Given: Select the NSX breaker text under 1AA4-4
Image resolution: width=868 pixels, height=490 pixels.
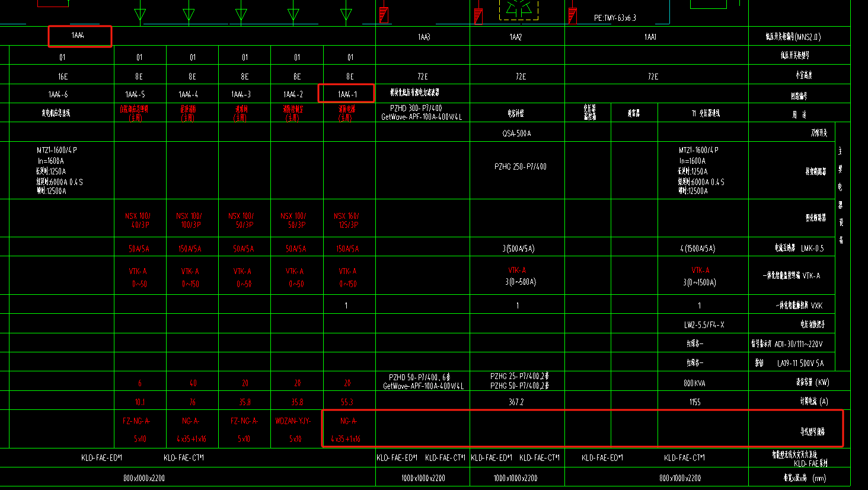Looking at the screenshot, I should click(189, 220).
